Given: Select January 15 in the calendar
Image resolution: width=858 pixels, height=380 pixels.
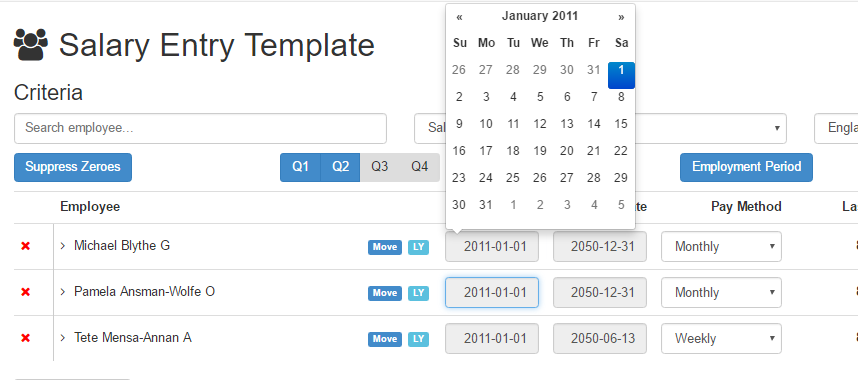Looking at the screenshot, I should click(621, 124).
